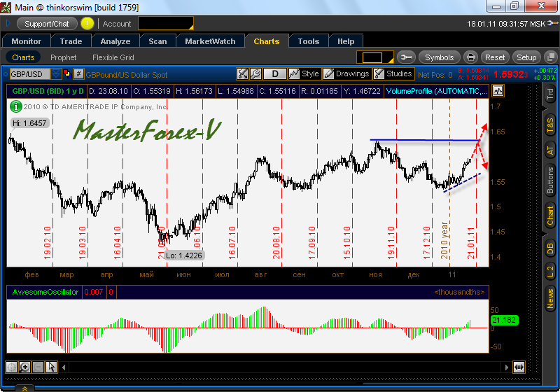Click the small chart mode icon beside VolumeProfile
Viewport: 560px width, 392px height.
(x=498, y=91)
